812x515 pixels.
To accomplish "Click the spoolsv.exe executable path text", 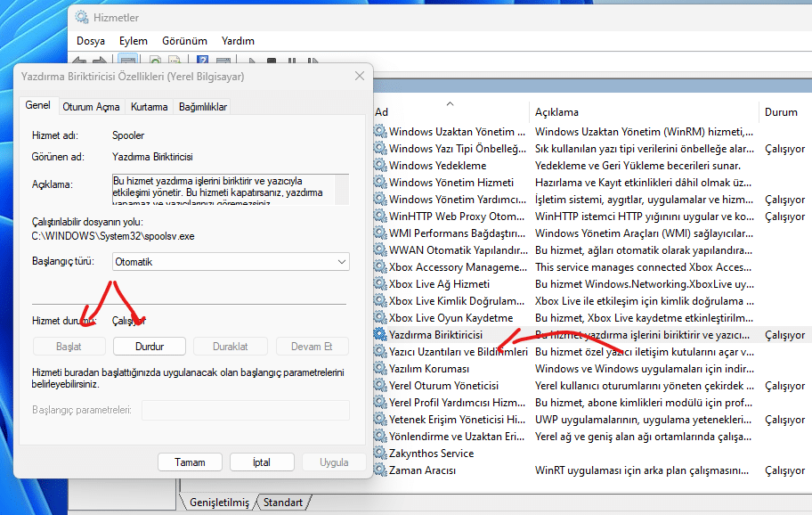I will [x=113, y=236].
